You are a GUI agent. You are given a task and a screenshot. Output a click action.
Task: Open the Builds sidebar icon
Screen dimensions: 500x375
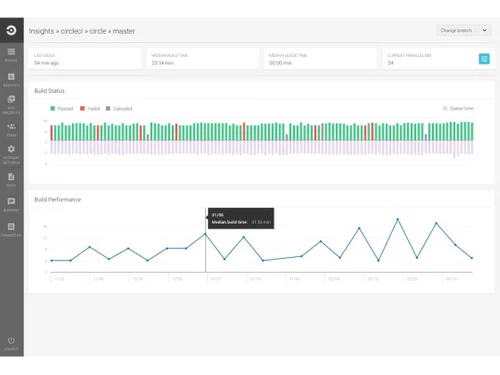(11, 52)
